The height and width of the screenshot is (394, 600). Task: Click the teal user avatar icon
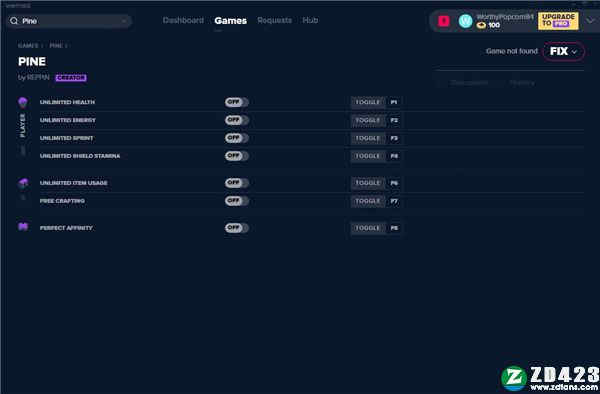[x=465, y=21]
